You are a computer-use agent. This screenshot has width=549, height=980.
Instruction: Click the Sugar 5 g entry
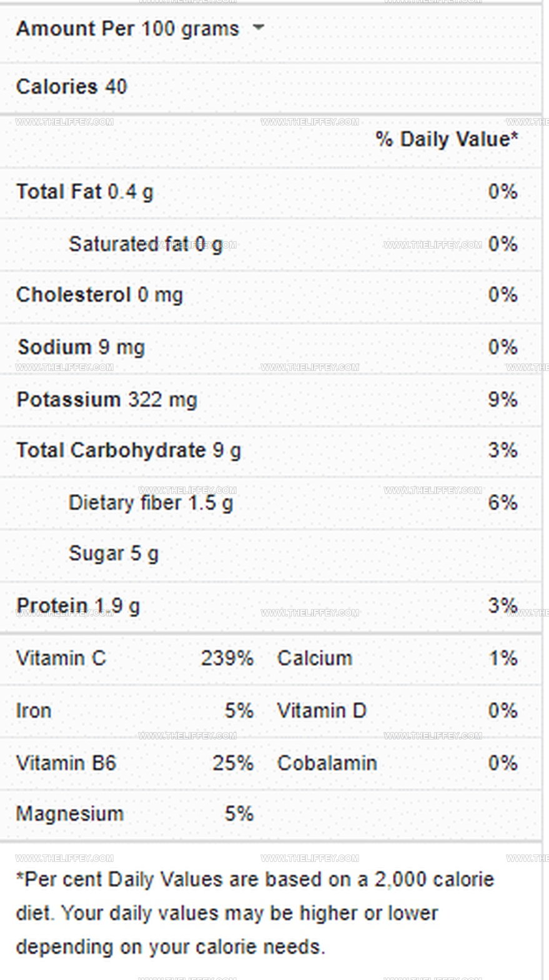114,553
